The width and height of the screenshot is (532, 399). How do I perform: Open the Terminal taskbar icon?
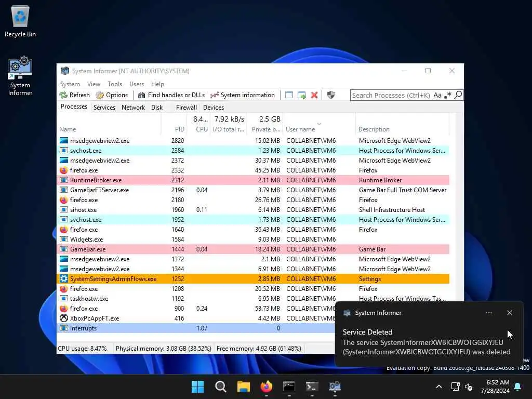pos(312,387)
